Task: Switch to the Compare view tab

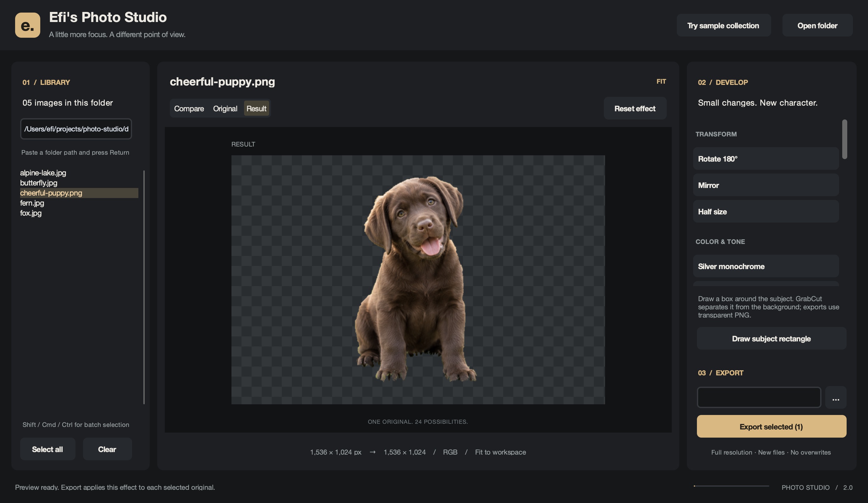Action: (189, 108)
